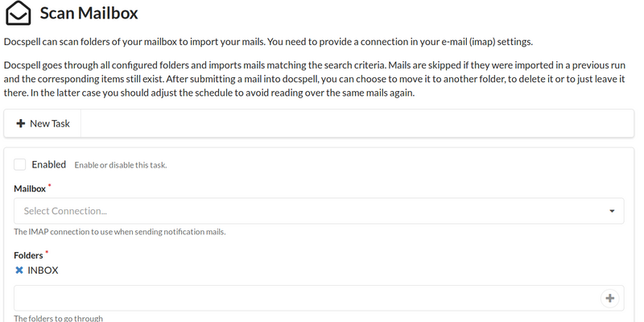Click the open envelope Scan Mailbox icon

(x=19, y=14)
